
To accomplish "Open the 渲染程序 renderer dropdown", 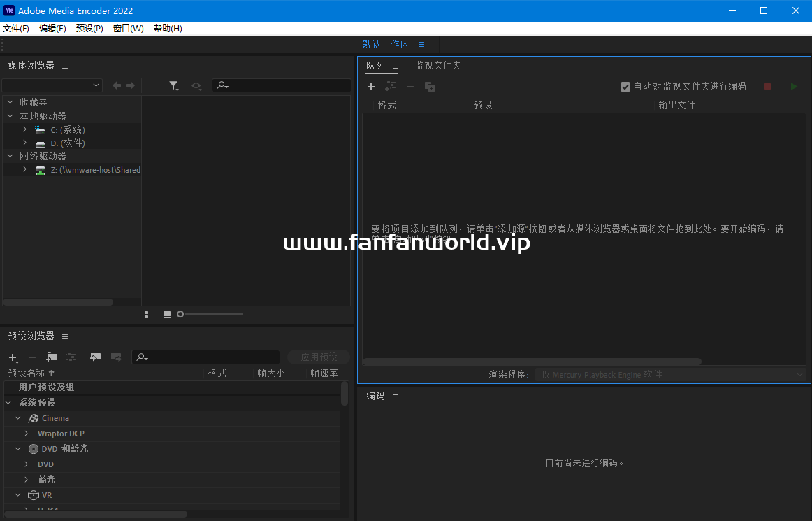I will tap(671, 374).
